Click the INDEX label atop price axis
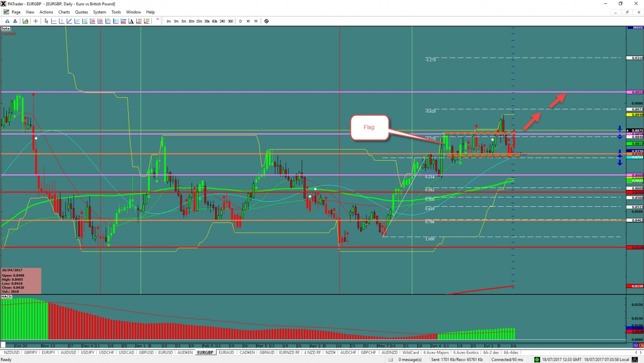This screenshot has height=363, width=644. click(x=635, y=28)
